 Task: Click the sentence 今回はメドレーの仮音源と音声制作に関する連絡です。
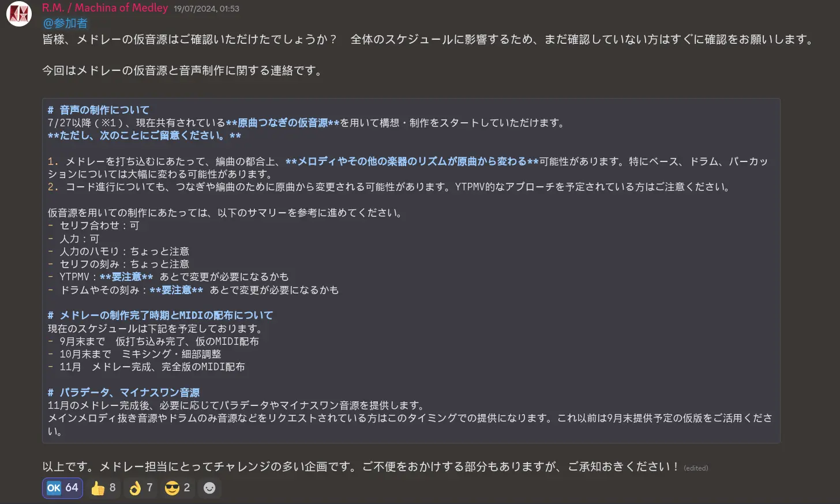click(x=182, y=70)
